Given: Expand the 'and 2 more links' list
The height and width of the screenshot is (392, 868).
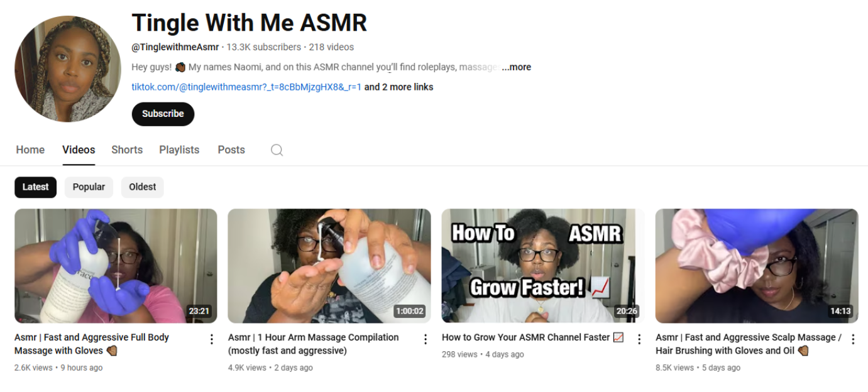Looking at the screenshot, I should [x=398, y=87].
